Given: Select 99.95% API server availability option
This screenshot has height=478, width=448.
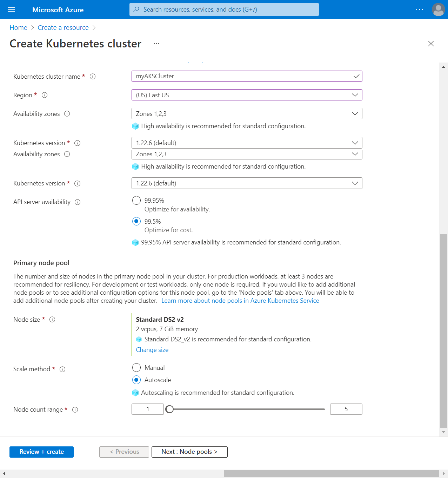Looking at the screenshot, I should click(136, 201).
